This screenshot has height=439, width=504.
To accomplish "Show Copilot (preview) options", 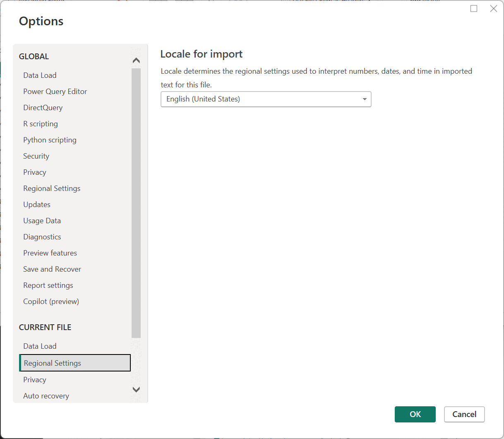I will (x=51, y=302).
